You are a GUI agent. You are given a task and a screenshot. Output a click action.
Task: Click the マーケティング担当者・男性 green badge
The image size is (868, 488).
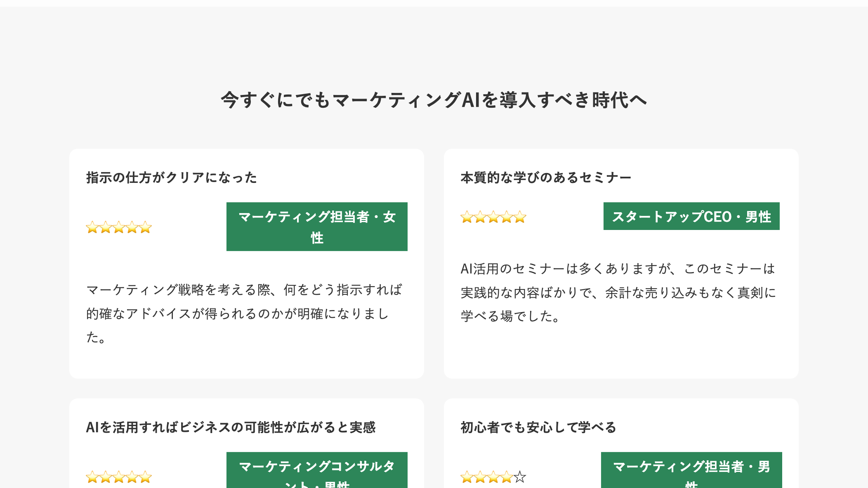pyautogui.click(x=691, y=471)
